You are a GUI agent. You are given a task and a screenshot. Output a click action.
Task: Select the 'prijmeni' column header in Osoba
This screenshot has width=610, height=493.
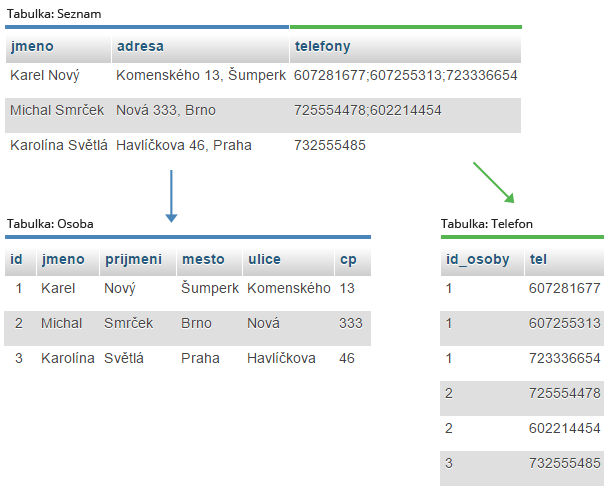pos(132,259)
